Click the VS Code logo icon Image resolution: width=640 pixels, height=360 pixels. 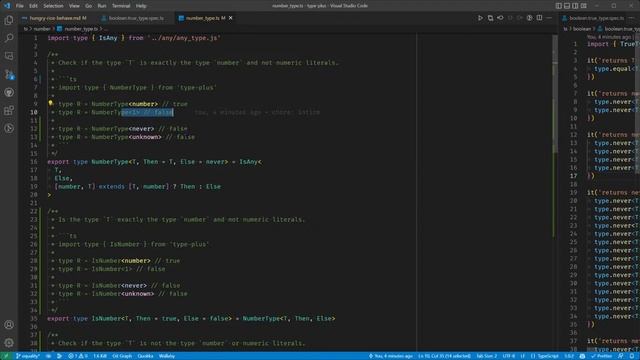coord(7,6)
